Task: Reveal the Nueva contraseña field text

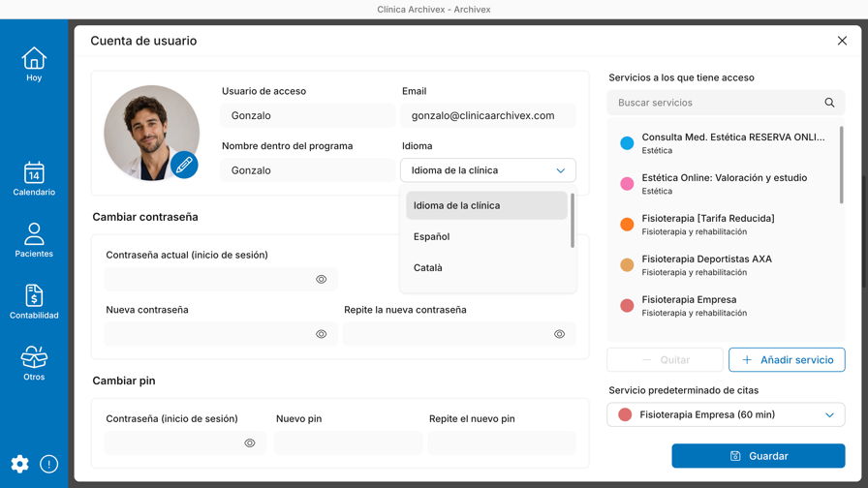Action: [321, 334]
